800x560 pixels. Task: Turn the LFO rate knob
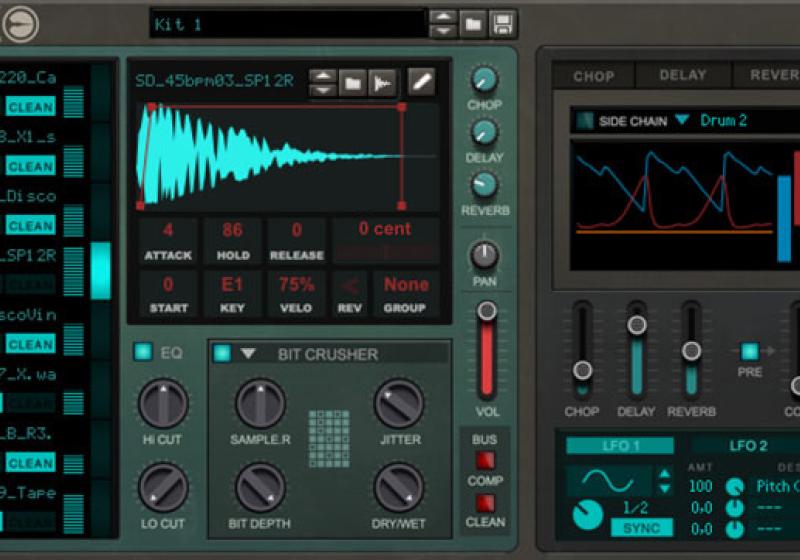[x=587, y=516]
